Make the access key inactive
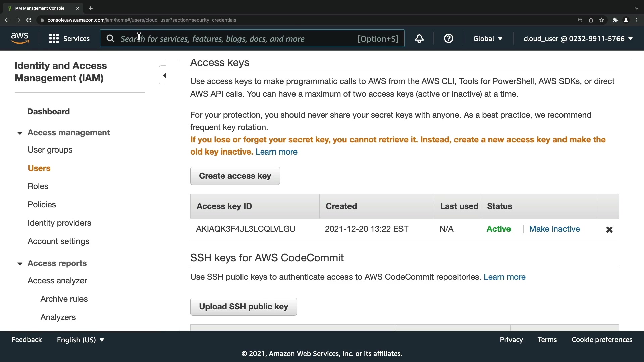This screenshot has width=644, height=362. point(554,229)
